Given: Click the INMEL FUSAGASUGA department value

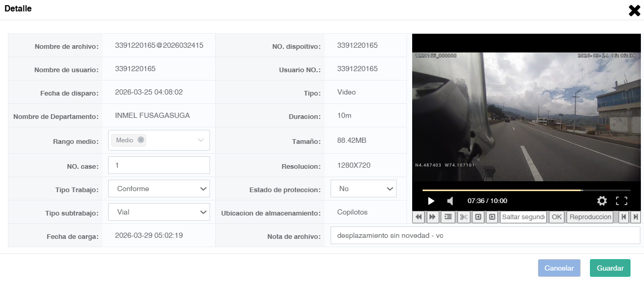Looking at the screenshot, I should 152,115.
